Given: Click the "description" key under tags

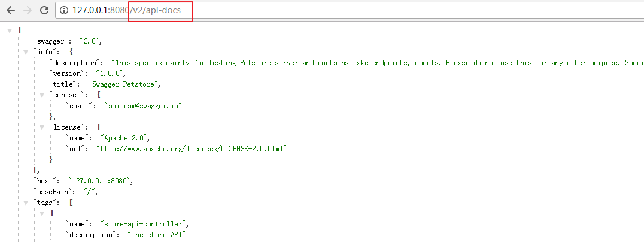Looking at the screenshot, I should pyautogui.click(x=92, y=235).
